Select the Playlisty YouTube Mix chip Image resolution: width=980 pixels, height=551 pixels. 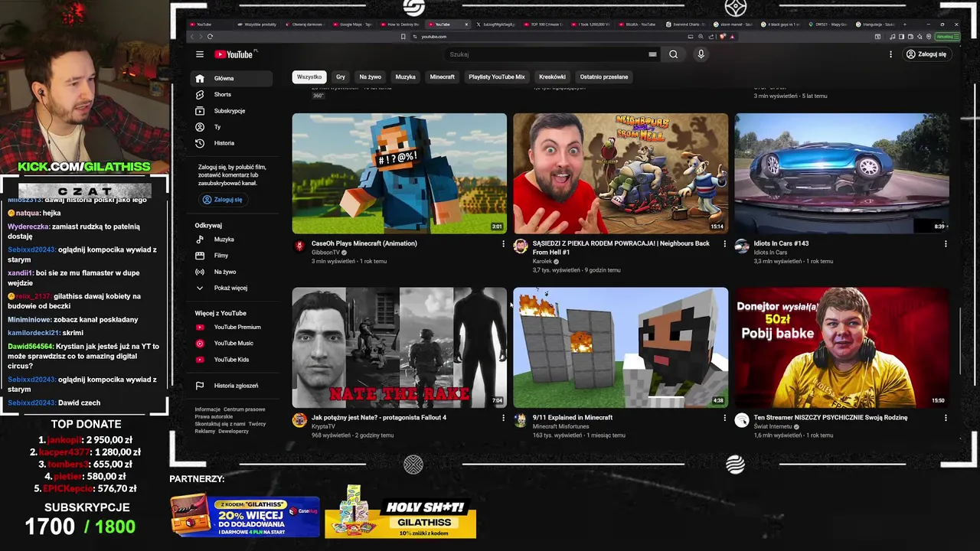pyautogui.click(x=497, y=77)
